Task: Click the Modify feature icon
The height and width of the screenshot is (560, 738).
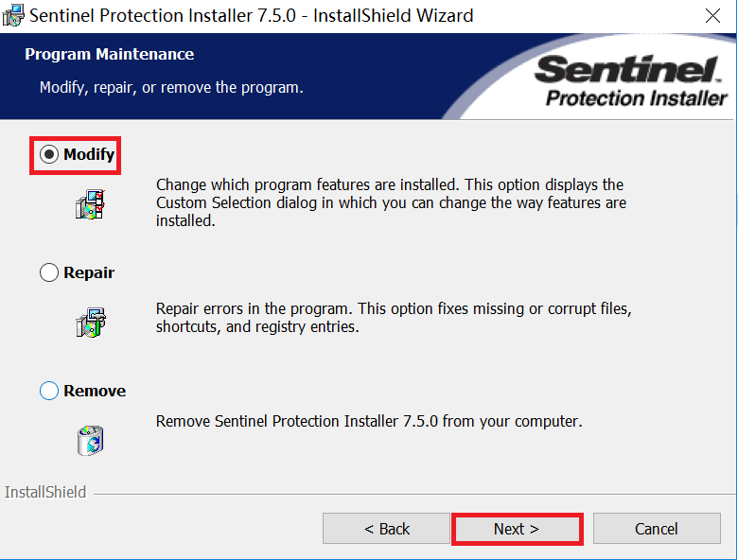Action: point(90,204)
